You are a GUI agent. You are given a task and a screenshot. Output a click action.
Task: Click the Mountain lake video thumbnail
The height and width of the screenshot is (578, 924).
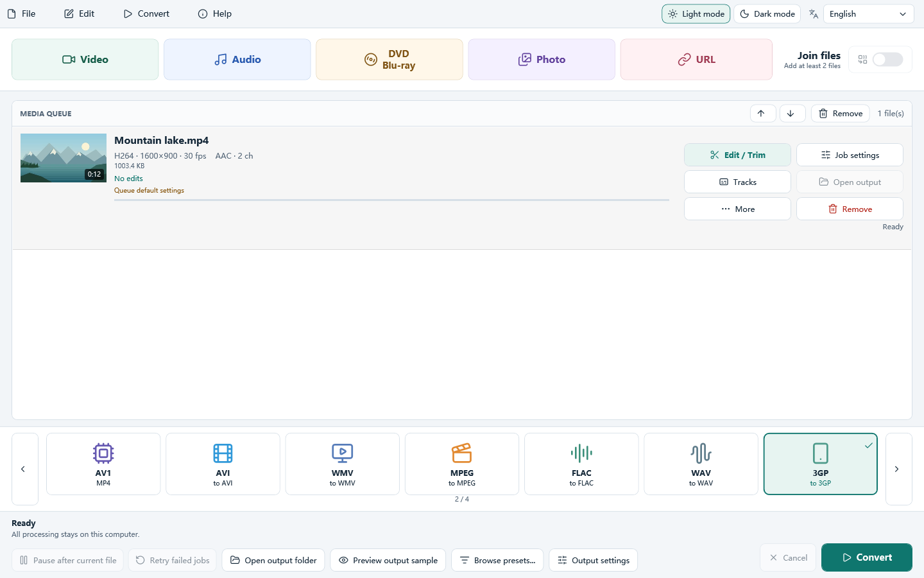[64, 158]
